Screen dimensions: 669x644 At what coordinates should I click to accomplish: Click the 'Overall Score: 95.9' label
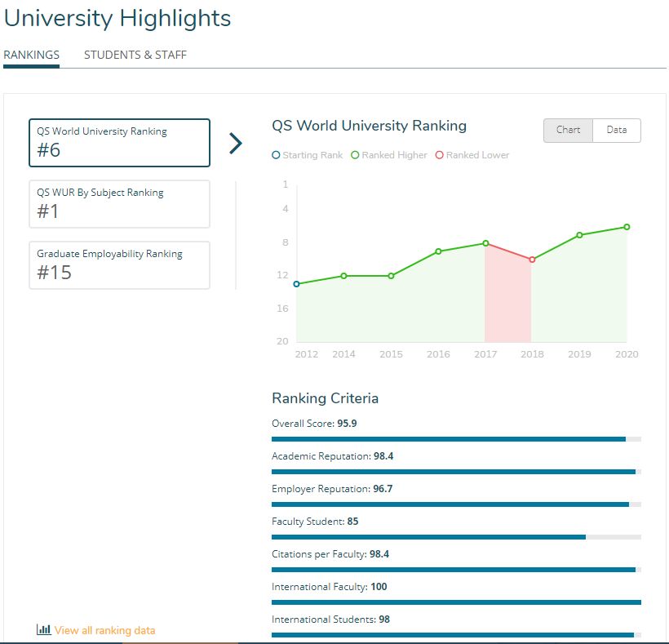point(314,424)
